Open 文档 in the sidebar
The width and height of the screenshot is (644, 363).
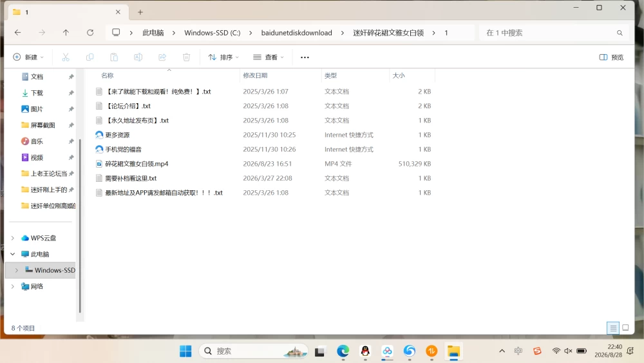point(37,77)
